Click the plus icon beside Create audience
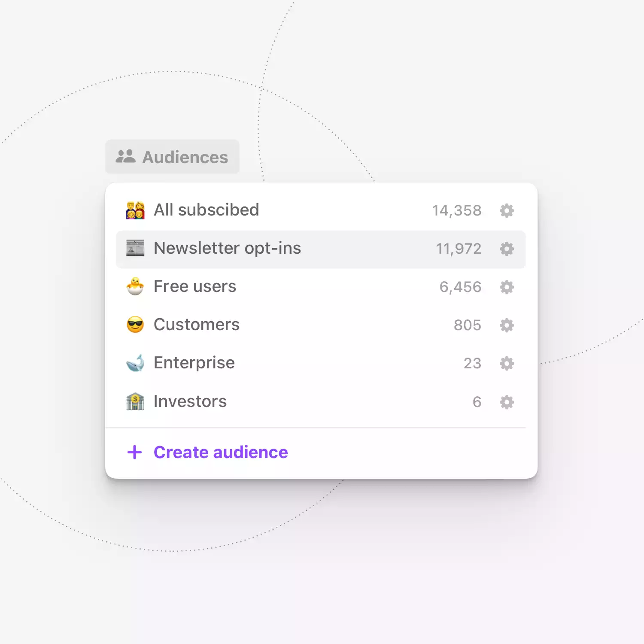644x644 pixels. (135, 452)
